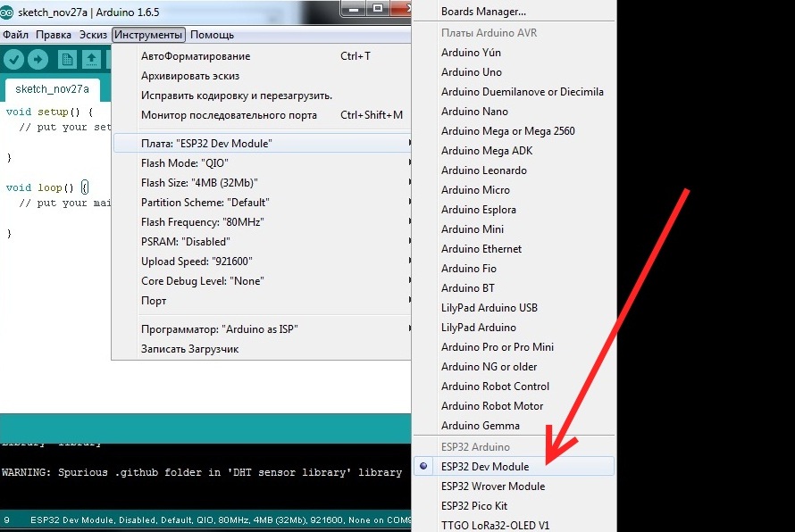Switch to sketch_nov27a tab
The image size is (795, 532).
52,89
